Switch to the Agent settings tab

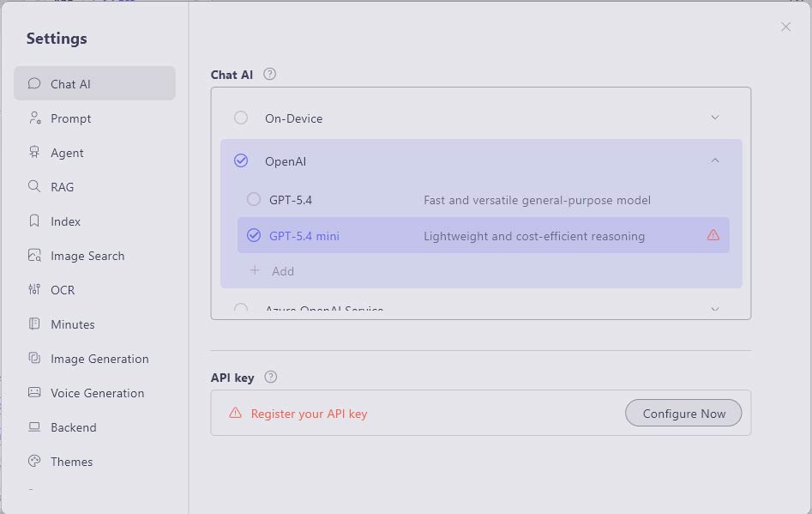click(x=95, y=153)
